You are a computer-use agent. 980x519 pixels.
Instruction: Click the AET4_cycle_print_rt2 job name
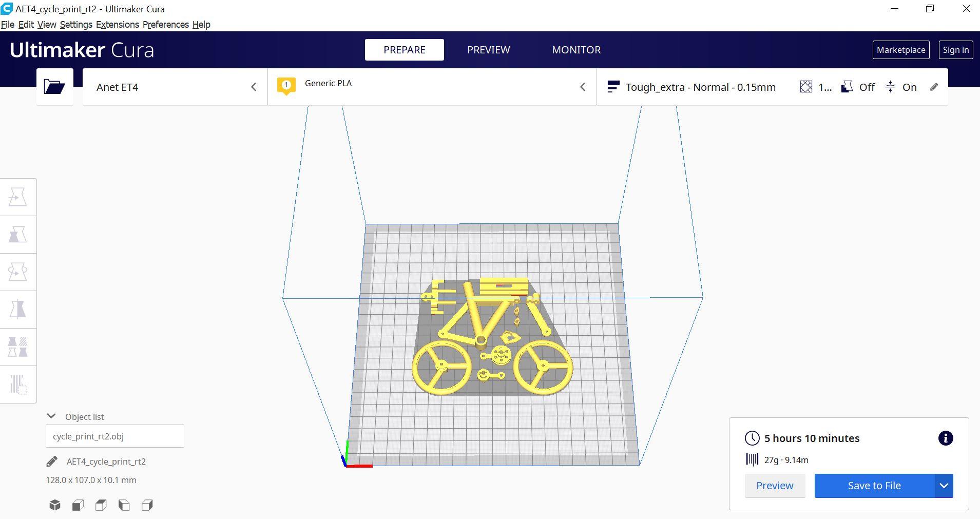[106, 462]
